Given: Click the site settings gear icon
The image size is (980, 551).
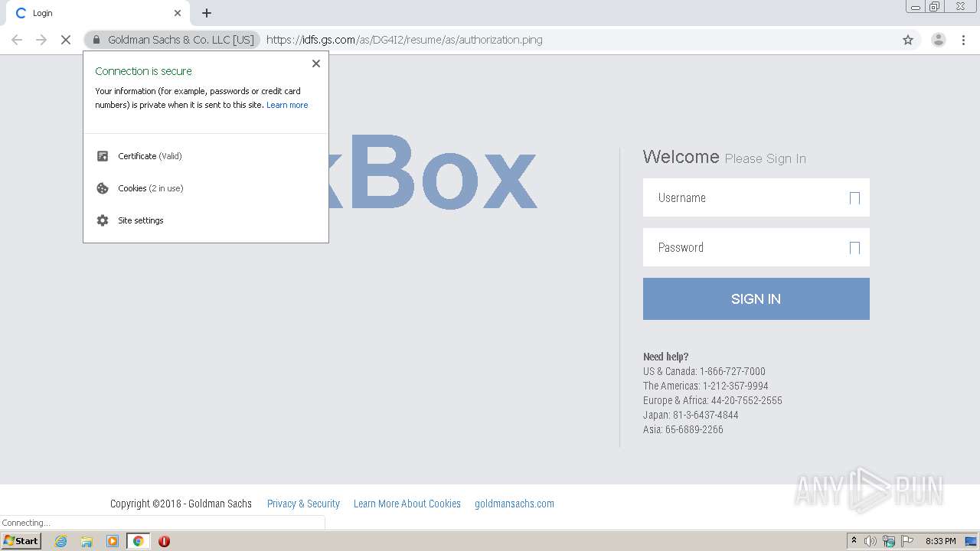Looking at the screenshot, I should coord(103,220).
